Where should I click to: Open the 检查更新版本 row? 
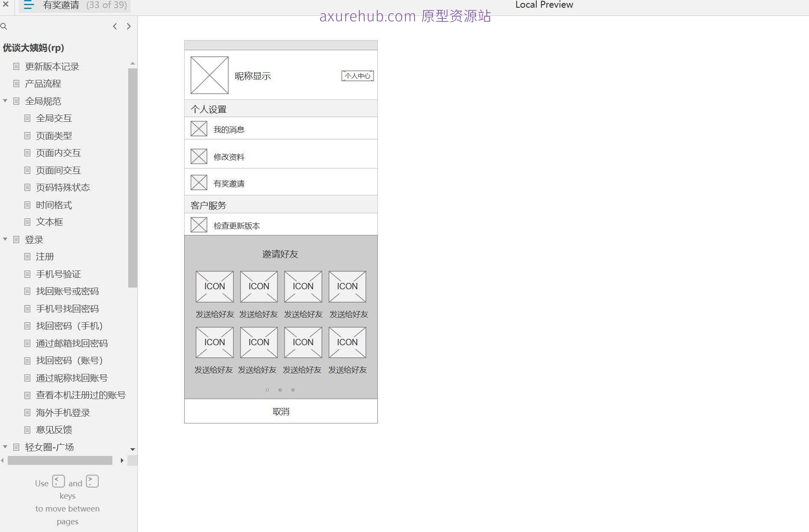(x=281, y=224)
